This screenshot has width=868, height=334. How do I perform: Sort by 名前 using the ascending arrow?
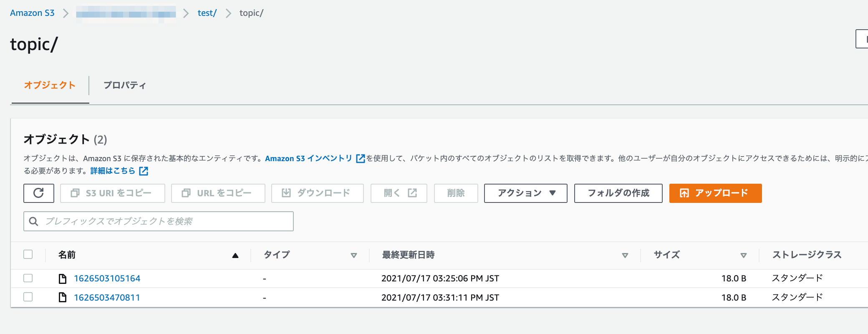[235, 256]
